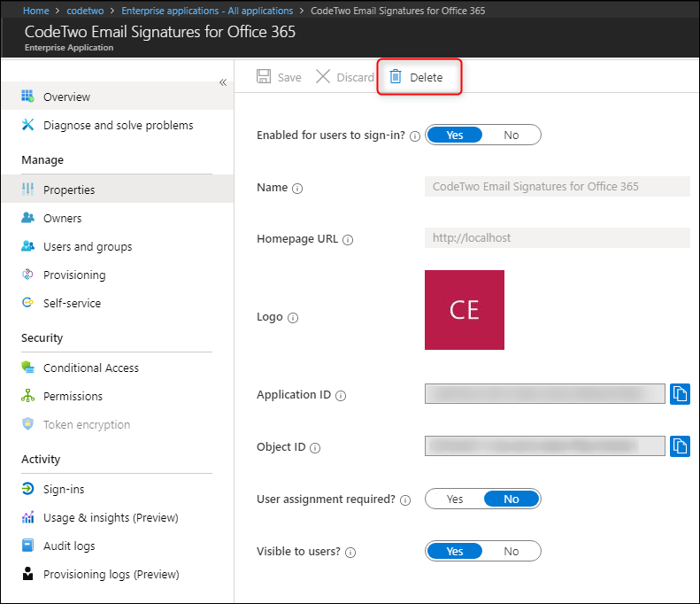Click the CE logo thumbnail
The image size is (700, 604).
pyautogui.click(x=465, y=310)
